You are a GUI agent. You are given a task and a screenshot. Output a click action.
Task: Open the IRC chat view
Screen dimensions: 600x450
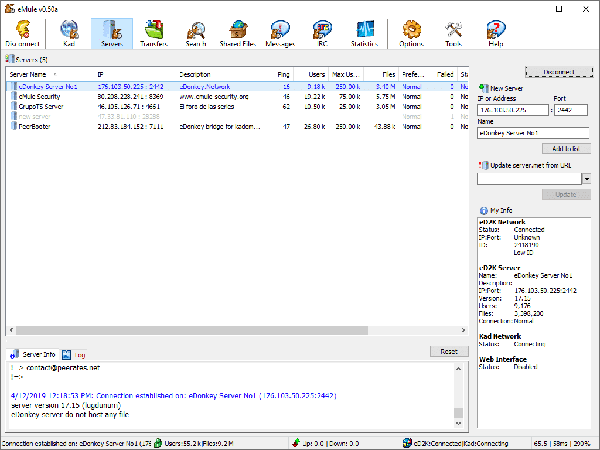point(322,33)
